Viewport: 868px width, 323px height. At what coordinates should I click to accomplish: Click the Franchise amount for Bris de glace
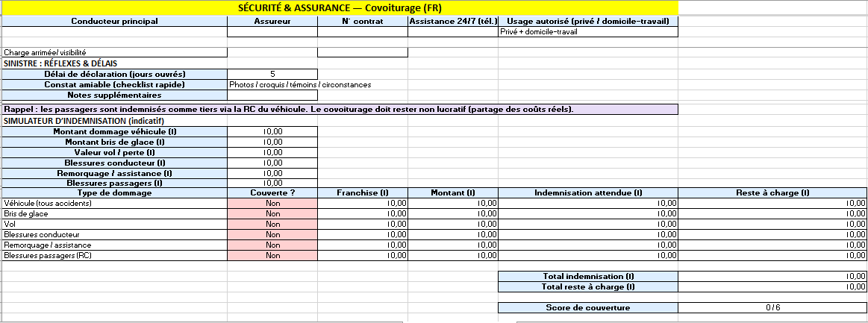coord(362,213)
